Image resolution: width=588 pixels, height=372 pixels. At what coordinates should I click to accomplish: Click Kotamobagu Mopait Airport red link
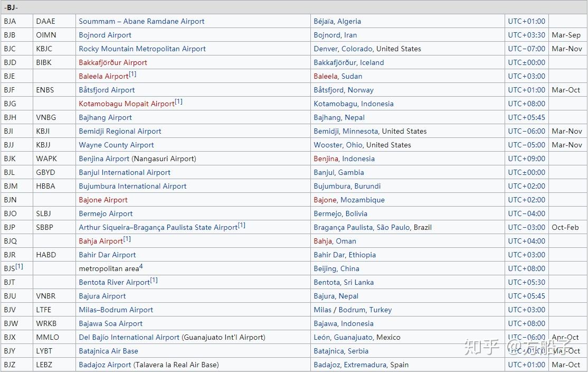point(127,104)
